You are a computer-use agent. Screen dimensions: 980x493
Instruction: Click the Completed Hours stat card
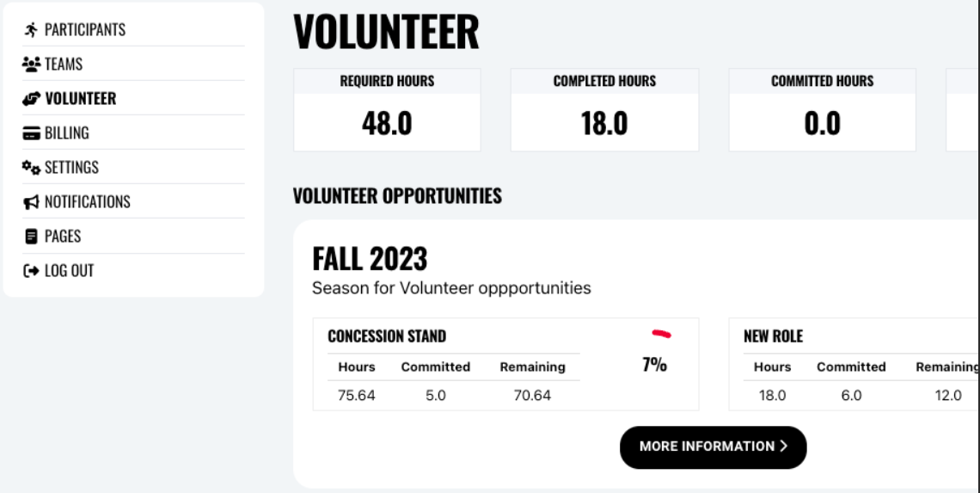604,110
